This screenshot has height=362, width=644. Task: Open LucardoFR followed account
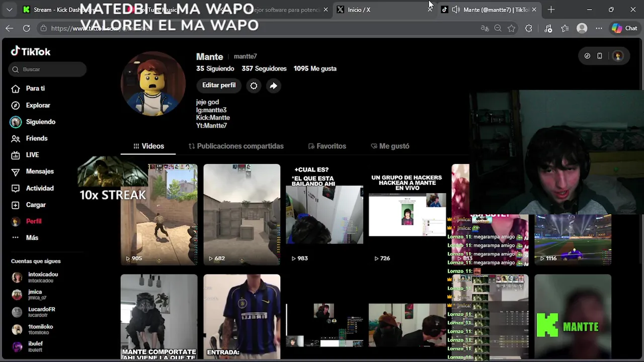click(x=40, y=312)
